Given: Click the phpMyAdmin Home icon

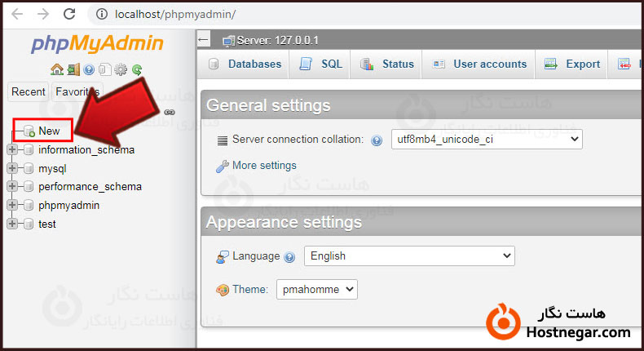Looking at the screenshot, I should pos(56,69).
